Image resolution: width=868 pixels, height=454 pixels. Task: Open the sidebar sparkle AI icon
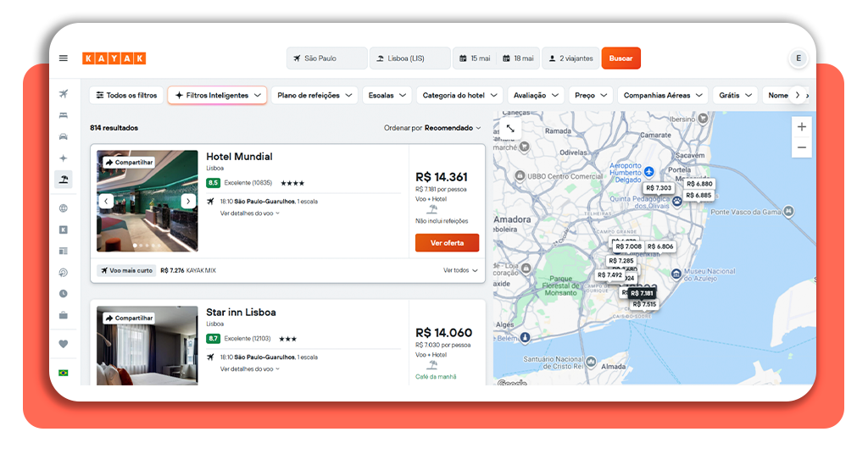(64, 158)
